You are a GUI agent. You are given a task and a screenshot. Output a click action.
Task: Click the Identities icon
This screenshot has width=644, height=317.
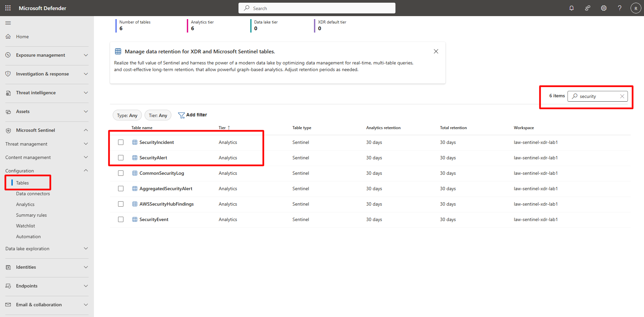coord(8,267)
